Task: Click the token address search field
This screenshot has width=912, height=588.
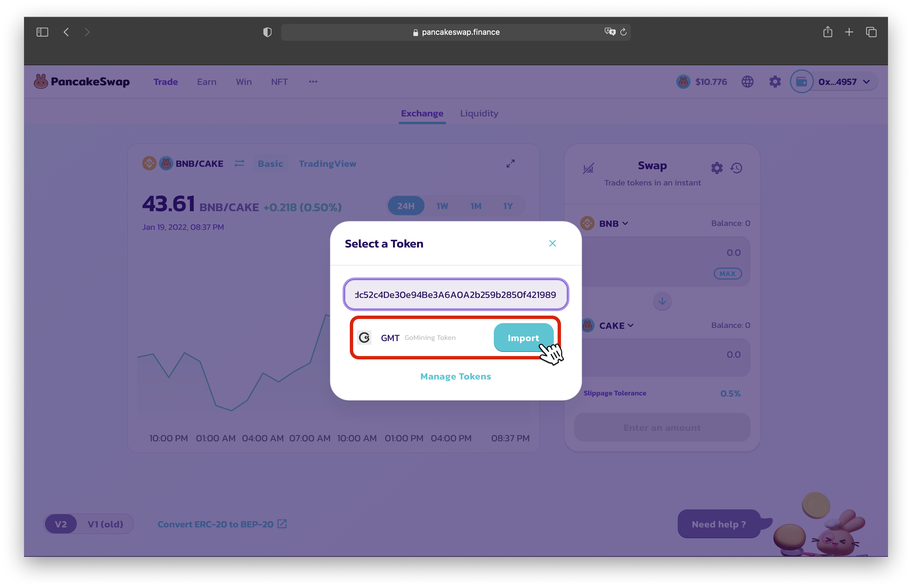Action: (455, 294)
